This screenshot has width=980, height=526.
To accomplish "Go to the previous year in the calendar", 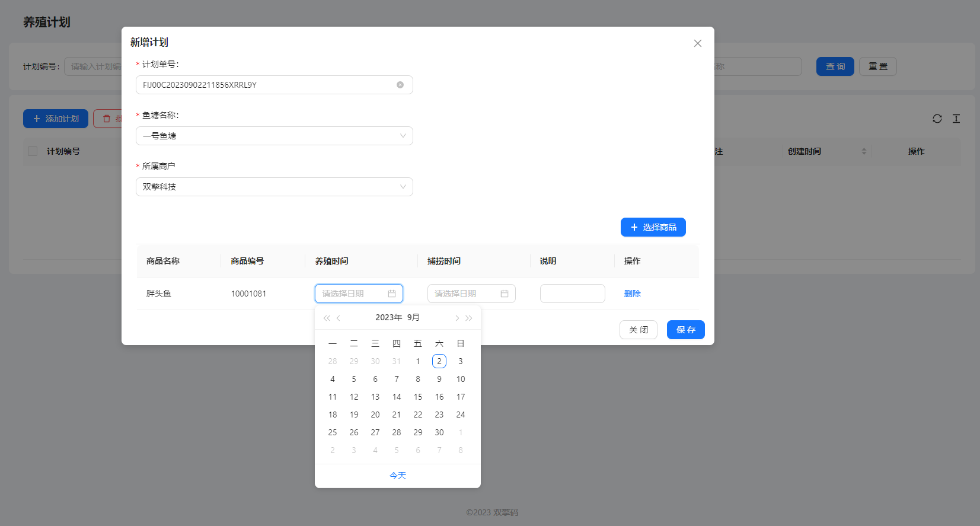I will pos(327,318).
